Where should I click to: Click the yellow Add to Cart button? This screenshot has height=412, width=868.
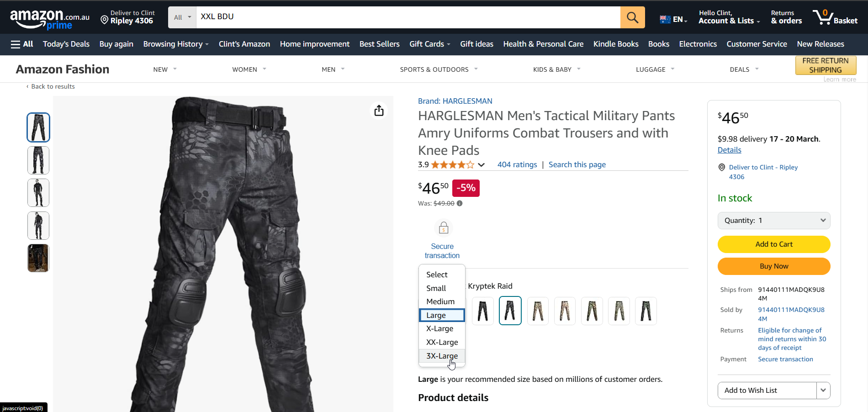774,244
